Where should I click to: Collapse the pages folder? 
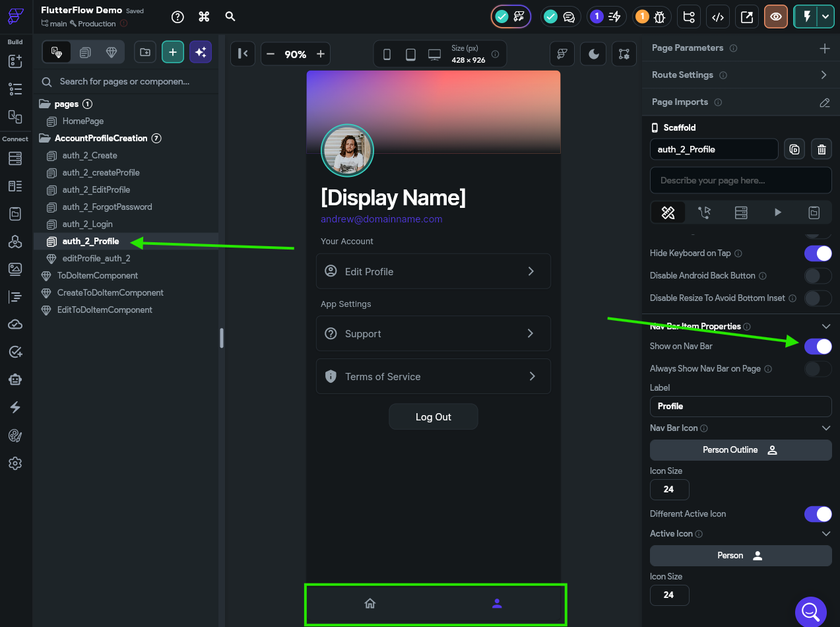pyautogui.click(x=45, y=104)
